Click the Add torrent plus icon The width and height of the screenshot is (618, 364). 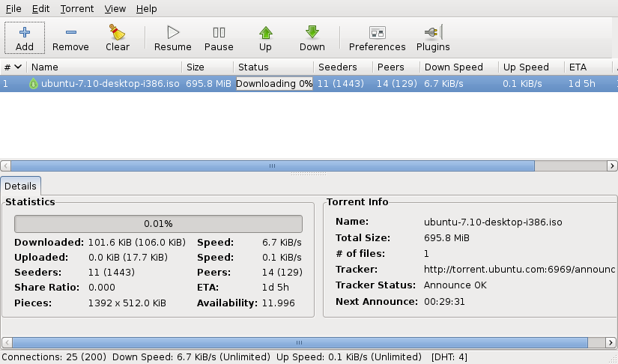25,32
